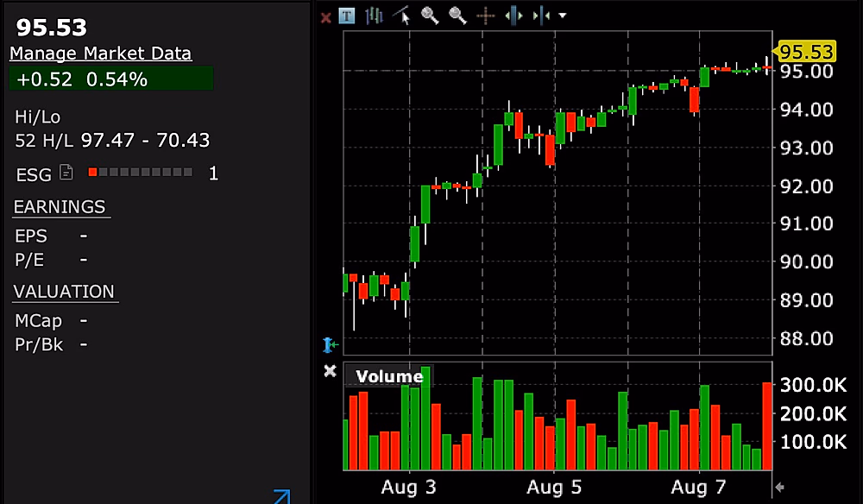Click the Aug 5 date label
Viewport: 863px width, 504px height.
coord(554,487)
